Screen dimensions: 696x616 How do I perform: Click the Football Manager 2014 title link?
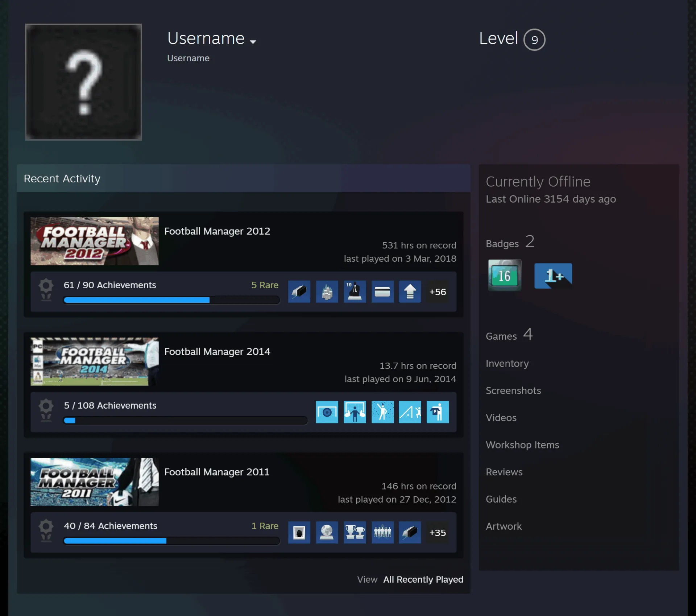coord(217,351)
